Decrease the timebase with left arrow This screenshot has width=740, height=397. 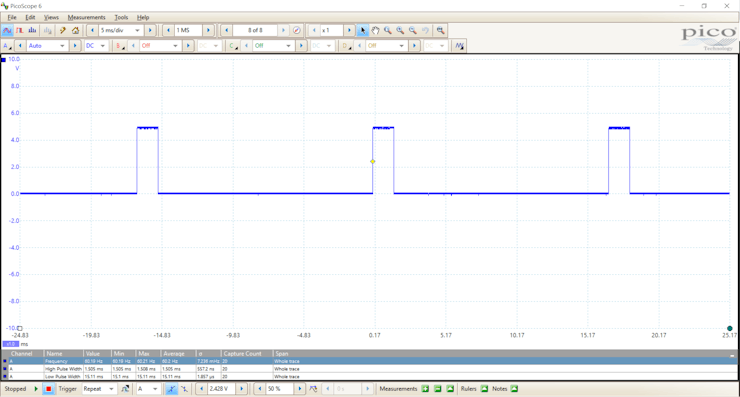92,30
